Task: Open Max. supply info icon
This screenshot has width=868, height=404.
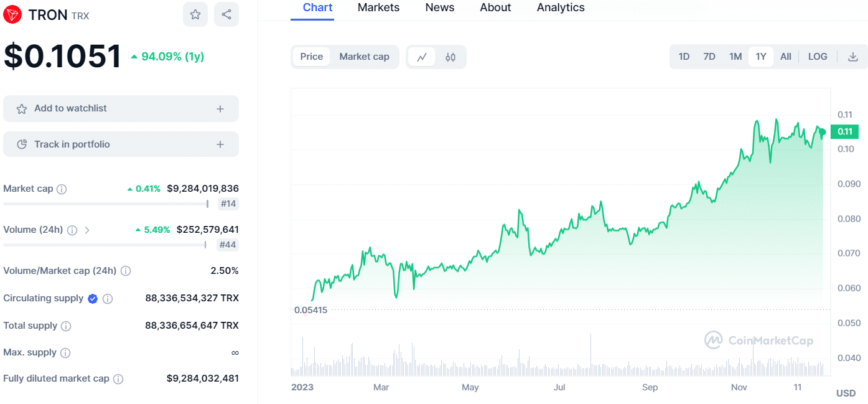Action: [x=65, y=353]
